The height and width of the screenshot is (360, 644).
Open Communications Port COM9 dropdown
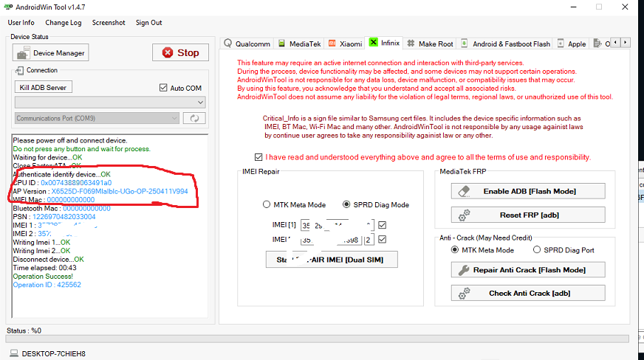tap(97, 118)
